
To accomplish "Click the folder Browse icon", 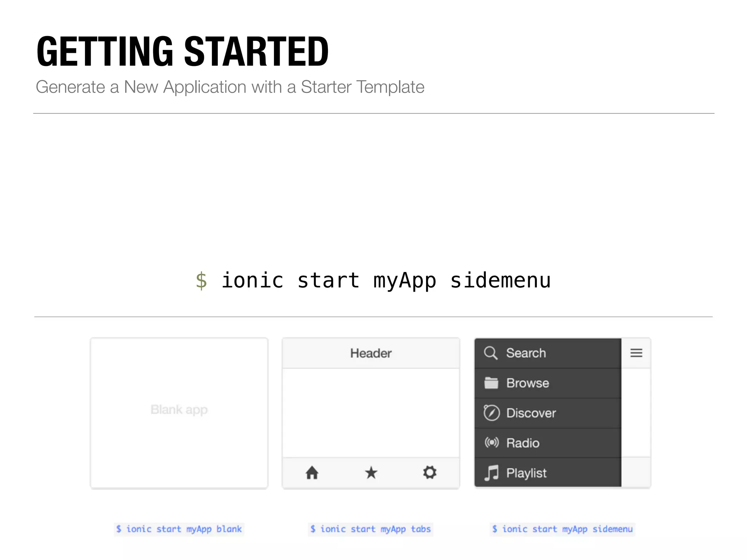I will coord(491,383).
